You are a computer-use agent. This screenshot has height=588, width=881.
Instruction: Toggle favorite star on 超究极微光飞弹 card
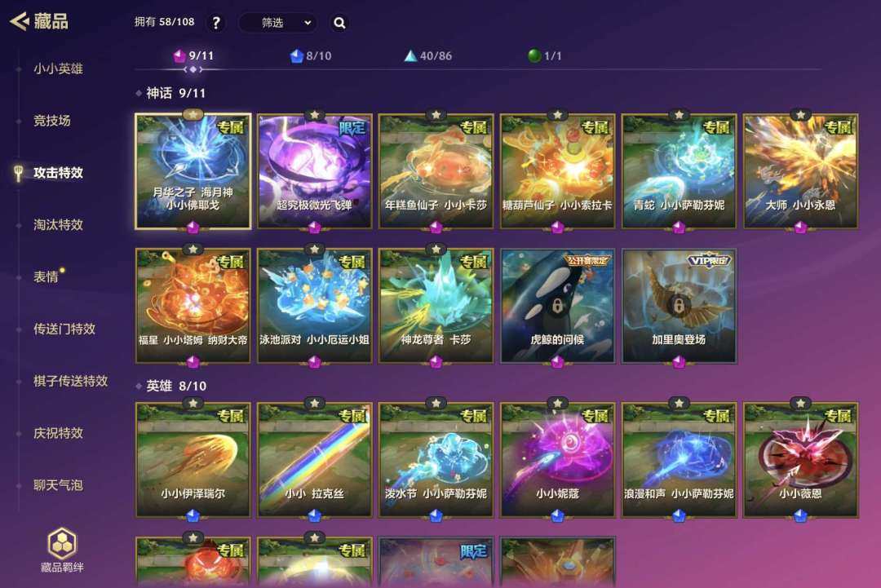[x=315, y=115]
